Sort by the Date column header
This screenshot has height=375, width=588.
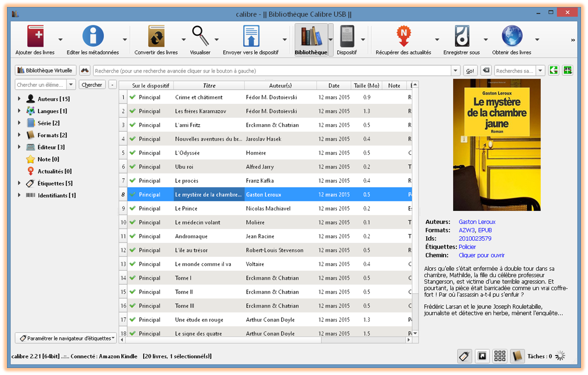coord(334,86)
